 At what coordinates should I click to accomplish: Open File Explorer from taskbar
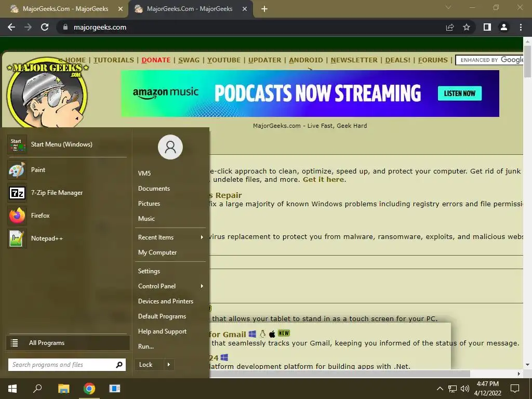(x=63, y=389)
